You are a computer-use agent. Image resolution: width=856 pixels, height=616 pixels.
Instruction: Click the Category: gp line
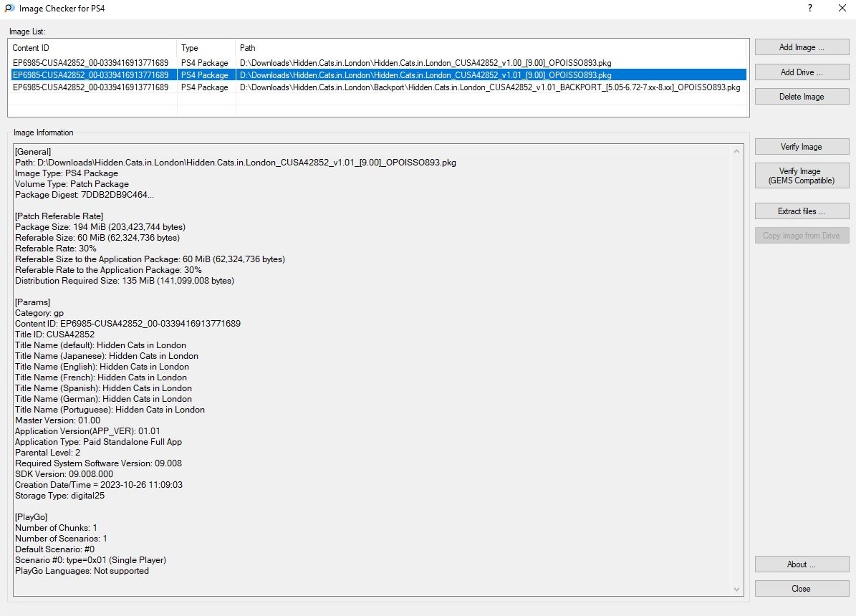[x=39, y=313]
